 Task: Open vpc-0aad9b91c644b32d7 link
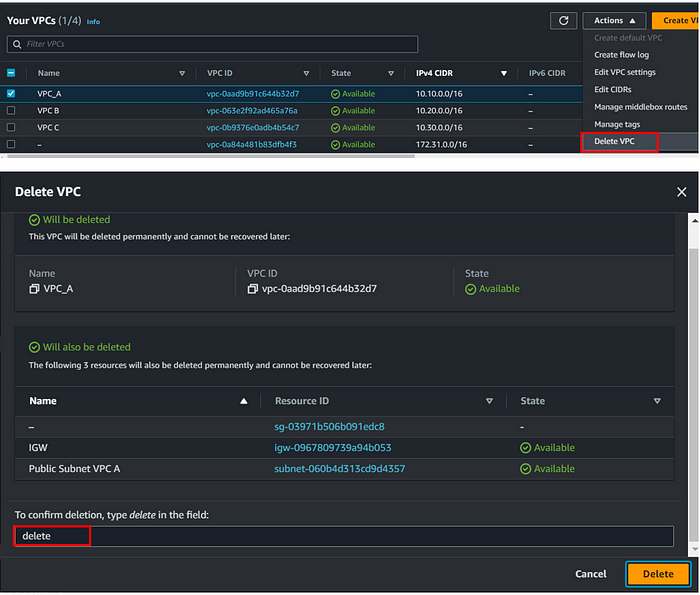coord(253,94)
